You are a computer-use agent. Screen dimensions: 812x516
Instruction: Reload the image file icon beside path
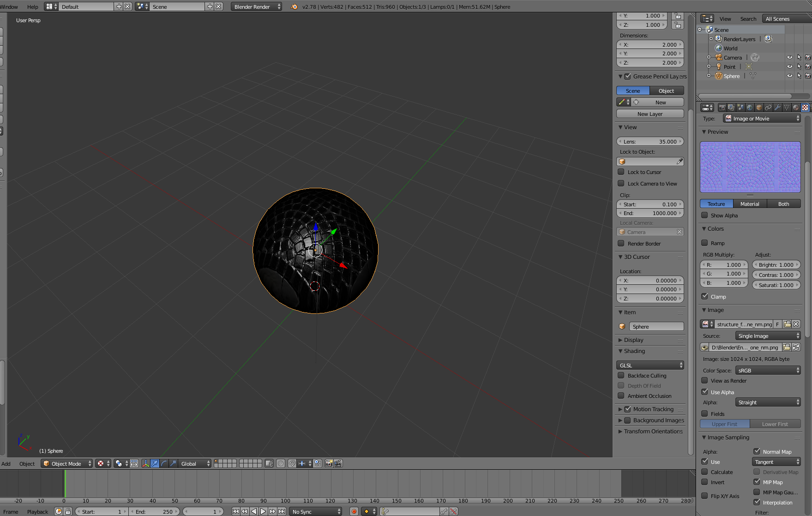796,347
